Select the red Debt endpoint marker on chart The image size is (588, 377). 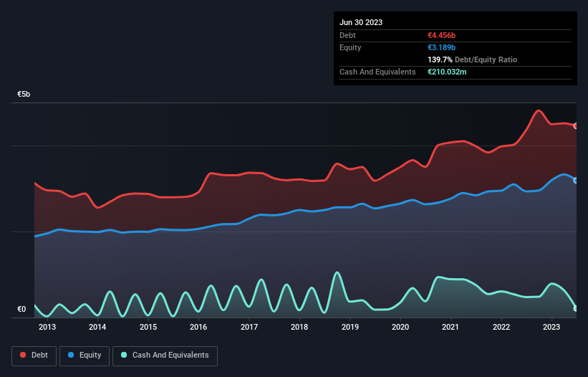(576, 125)
